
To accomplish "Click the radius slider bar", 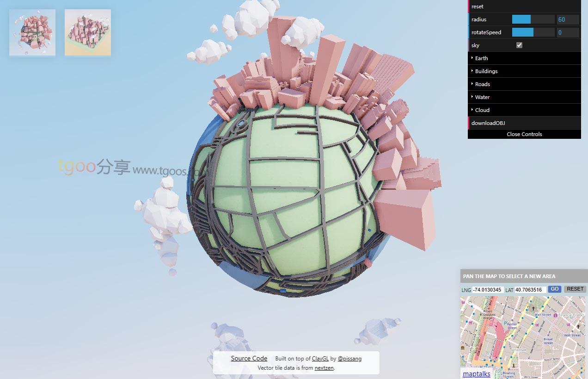I will coord(533,19).
